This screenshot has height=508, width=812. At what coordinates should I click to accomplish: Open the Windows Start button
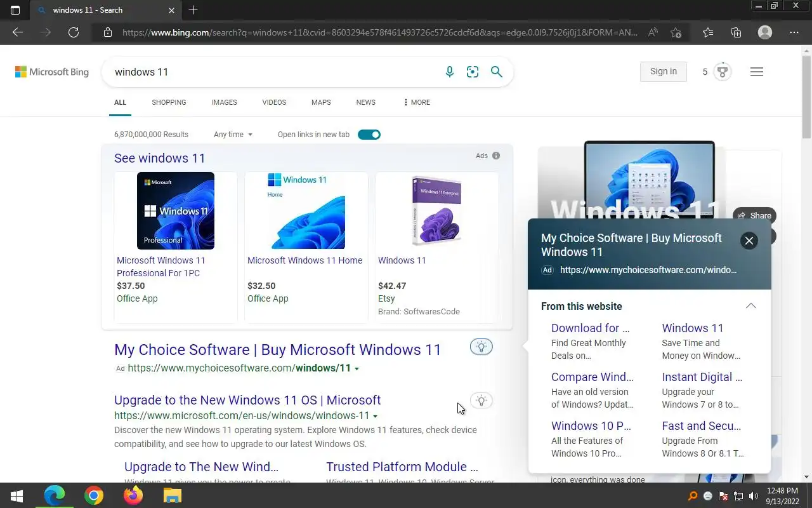click(x=17, y=495)
